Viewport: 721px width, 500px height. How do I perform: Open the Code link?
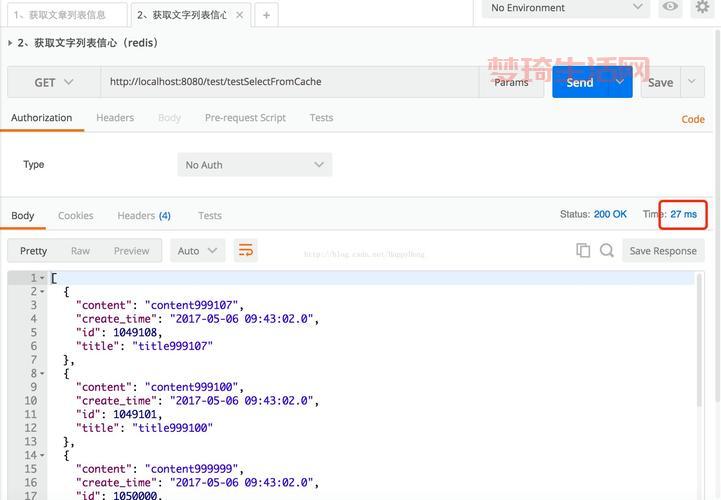tap(693, 119)
